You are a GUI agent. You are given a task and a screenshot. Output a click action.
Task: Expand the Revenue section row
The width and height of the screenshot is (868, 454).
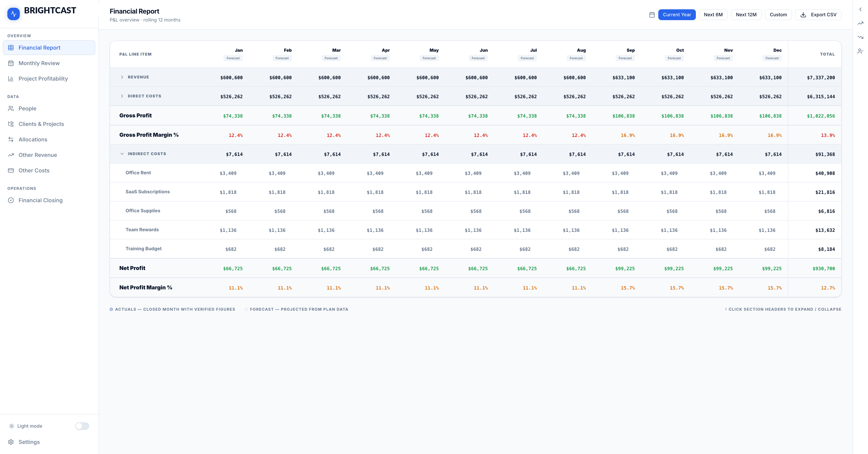click(122, 77)
